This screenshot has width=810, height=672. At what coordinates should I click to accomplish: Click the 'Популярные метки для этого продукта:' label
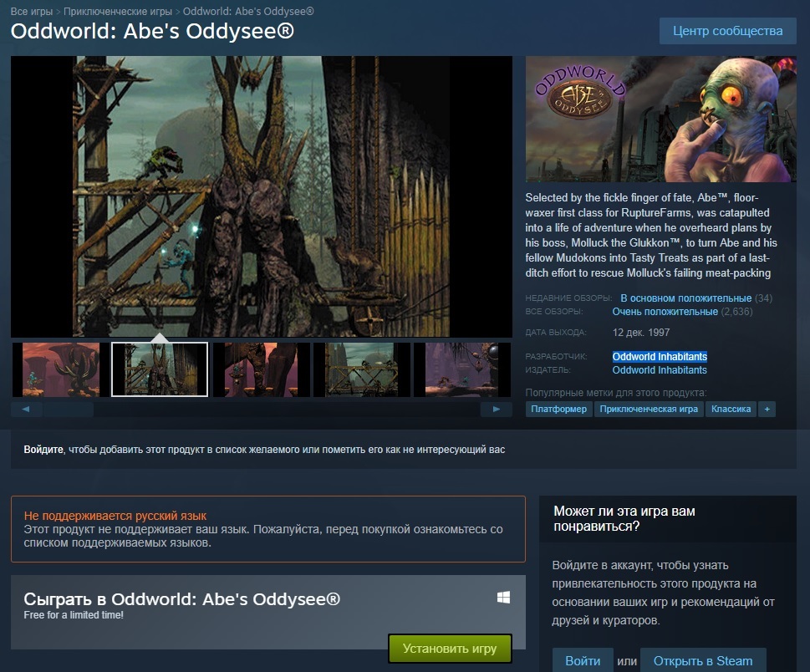616,393
